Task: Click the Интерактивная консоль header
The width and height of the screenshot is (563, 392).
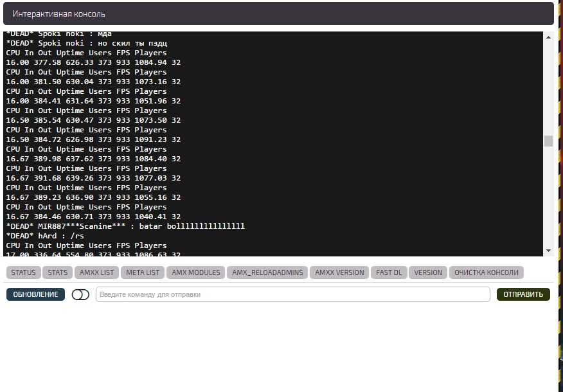Action: coord(278,13)
